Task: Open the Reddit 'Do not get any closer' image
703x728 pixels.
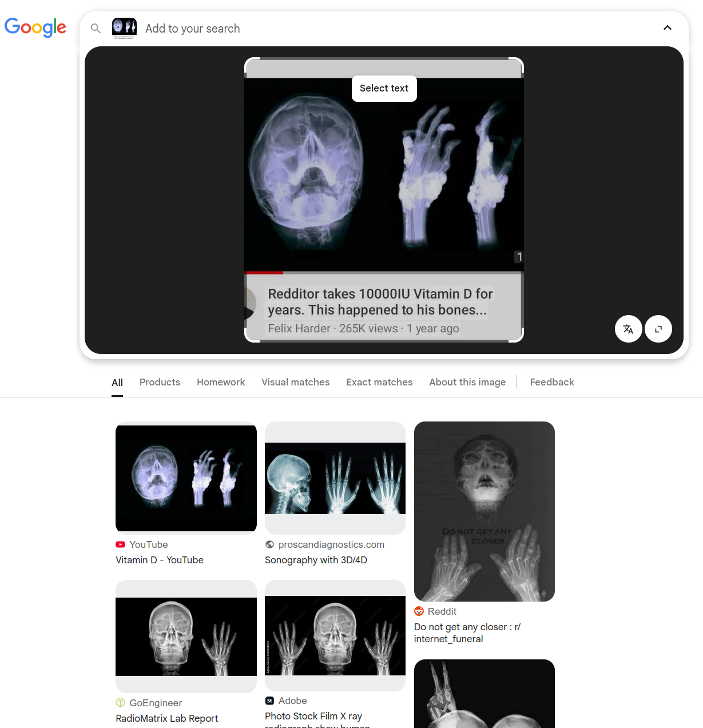Action: click(x=484, y=511)
